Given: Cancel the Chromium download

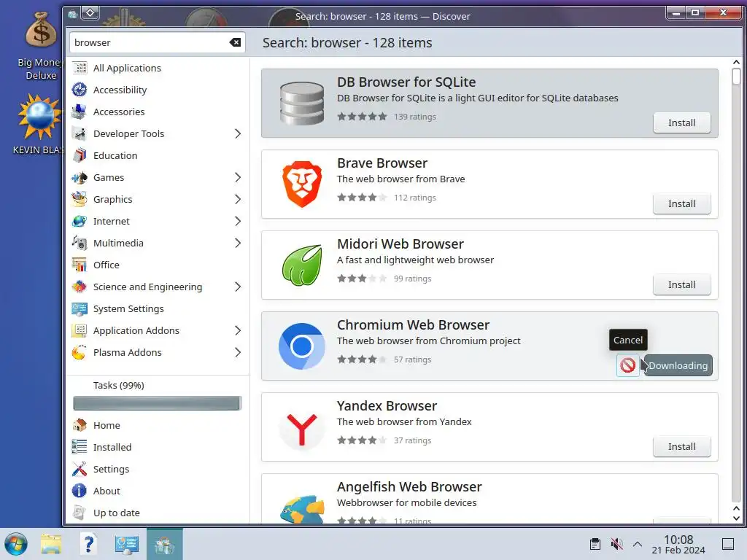Looking at the screenshot, I should pyautogui.click(x=628, y=365).
